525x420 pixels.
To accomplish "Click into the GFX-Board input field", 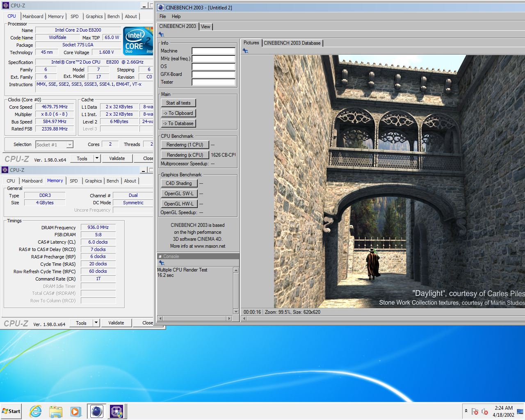I will coord(214,74).
